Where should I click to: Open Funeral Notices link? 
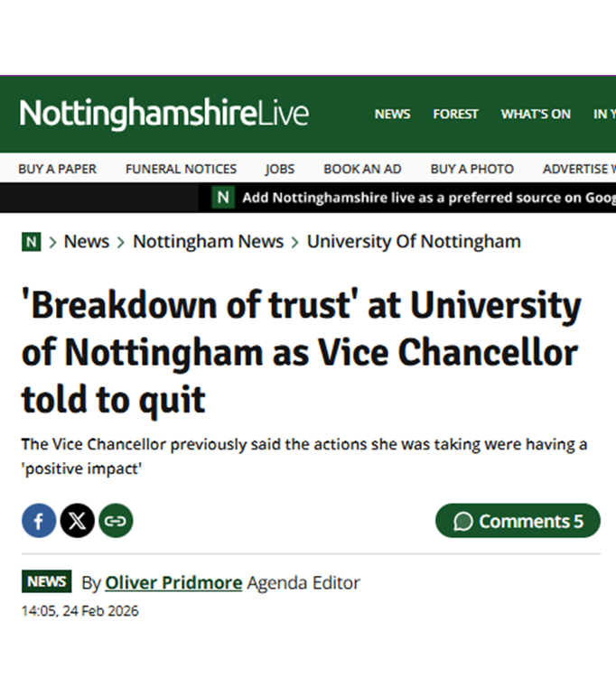pos(181,169)
